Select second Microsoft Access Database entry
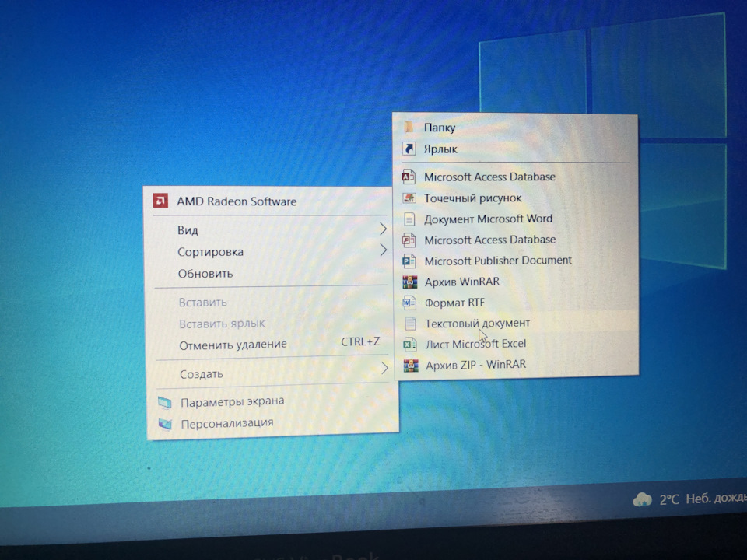The height and width of the screenshot is (560, 747). point(516,240)
